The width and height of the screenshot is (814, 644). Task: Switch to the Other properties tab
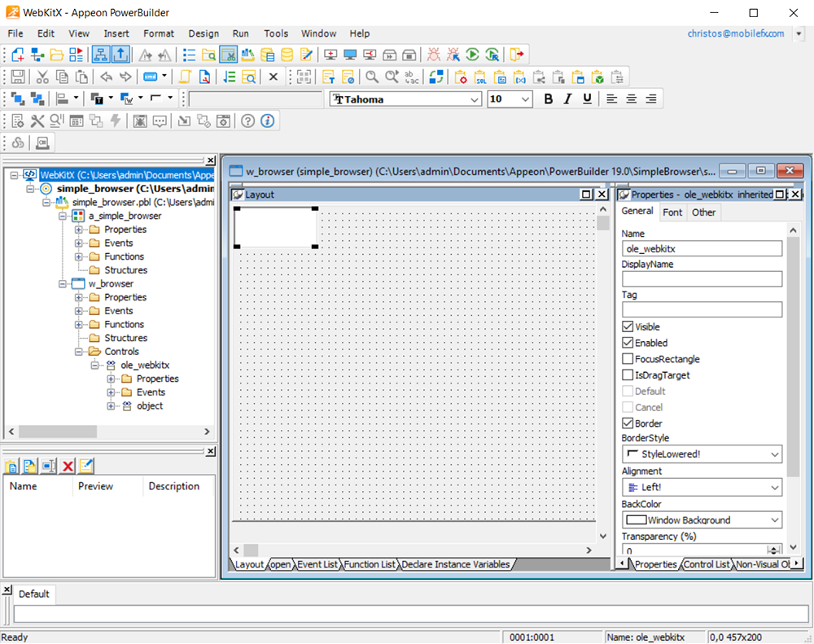click(703, 212)
